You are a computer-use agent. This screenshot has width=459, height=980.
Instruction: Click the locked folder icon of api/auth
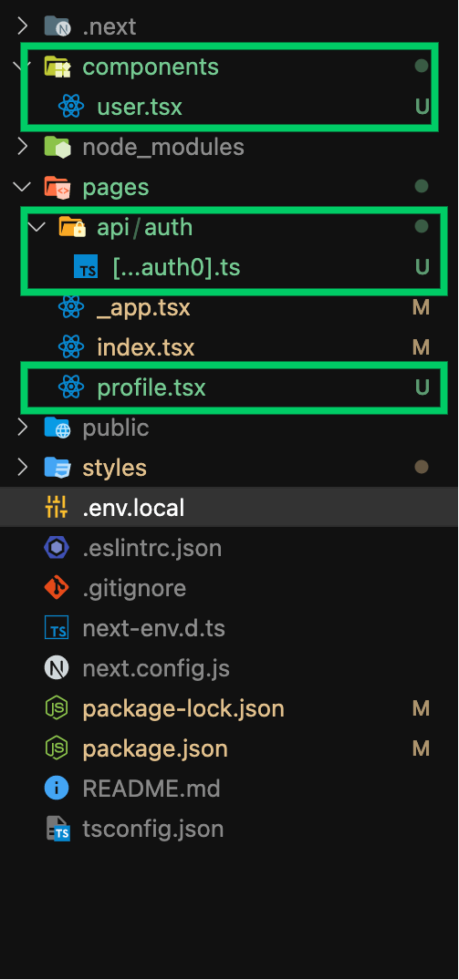coord(71,227)
